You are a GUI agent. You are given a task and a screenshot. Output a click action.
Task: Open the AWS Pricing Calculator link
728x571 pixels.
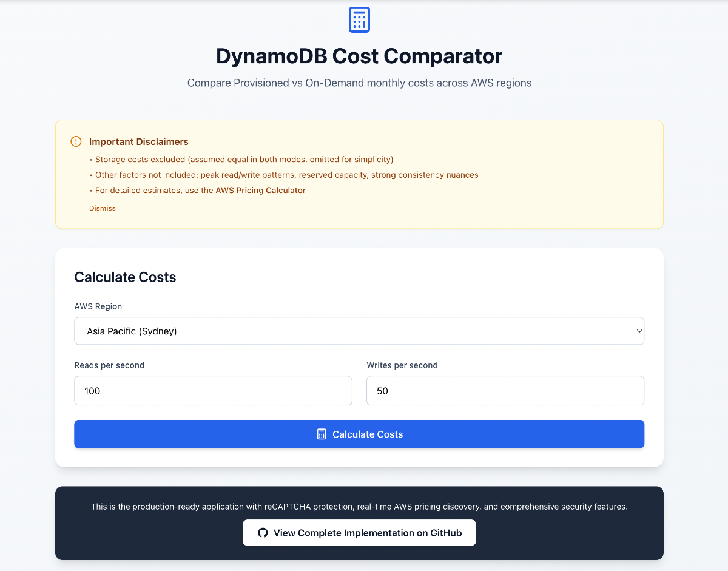(260, 190)
